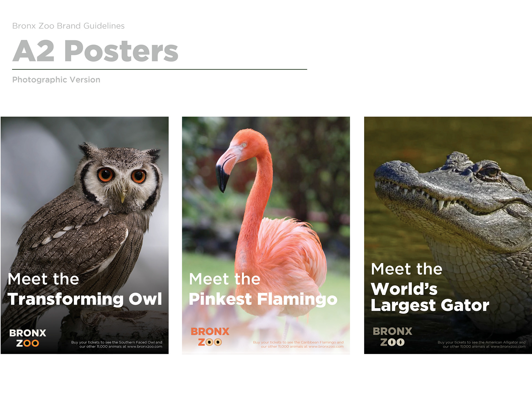Screen dimensions: 532x411
Task: Click 'Pinkest Flamingo' headline text
Action: click(x=263, y=299)
